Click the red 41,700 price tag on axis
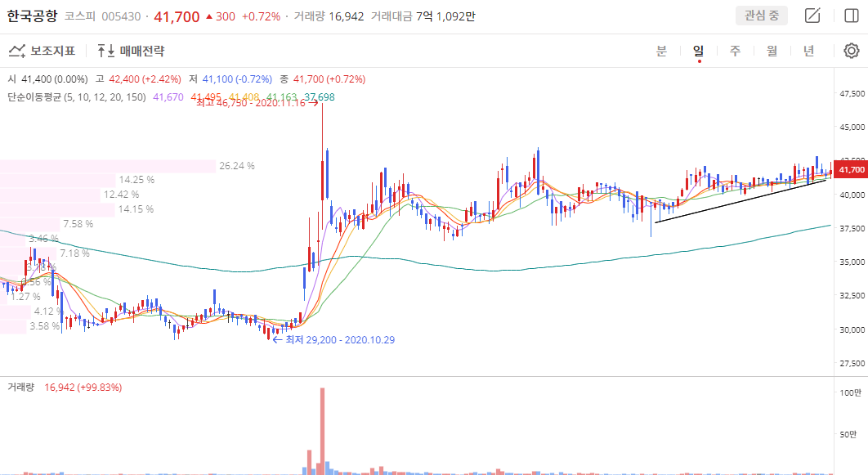 pos(851,170)
